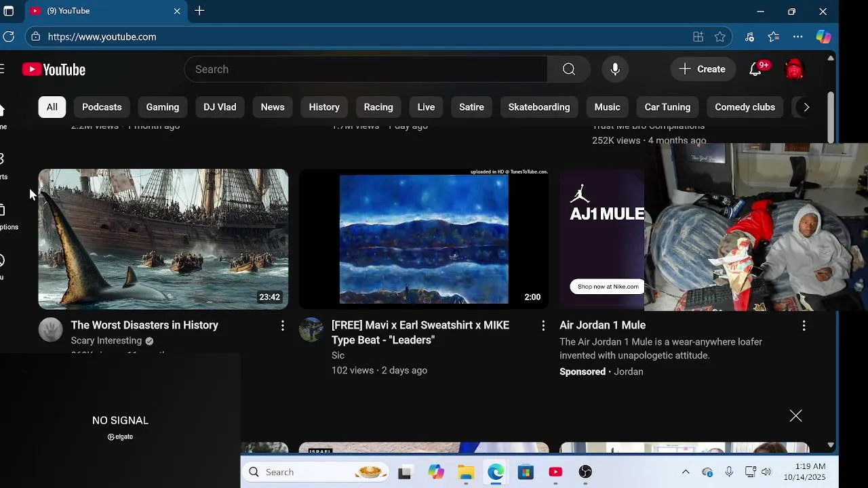Open Edge split screen icon in address bar
868x488 pixels.
point(698,37)
